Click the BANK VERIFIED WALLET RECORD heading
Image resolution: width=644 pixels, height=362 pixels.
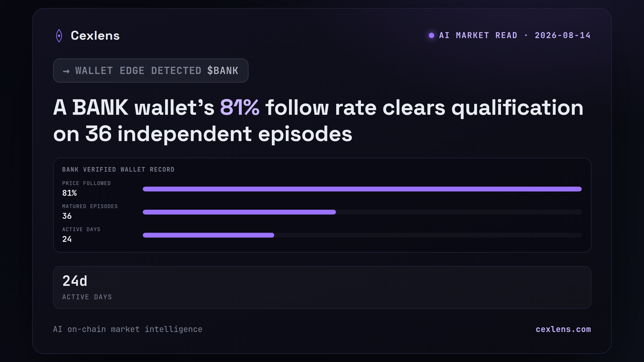(118, 169)
